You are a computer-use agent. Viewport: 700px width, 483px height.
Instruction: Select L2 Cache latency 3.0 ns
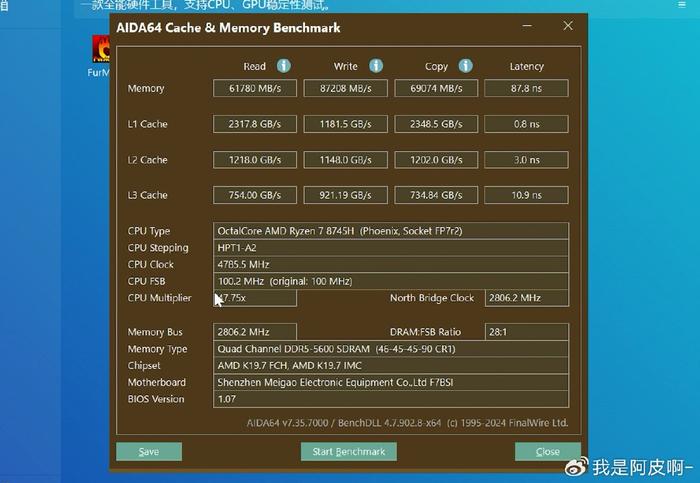tap(526, 160)
